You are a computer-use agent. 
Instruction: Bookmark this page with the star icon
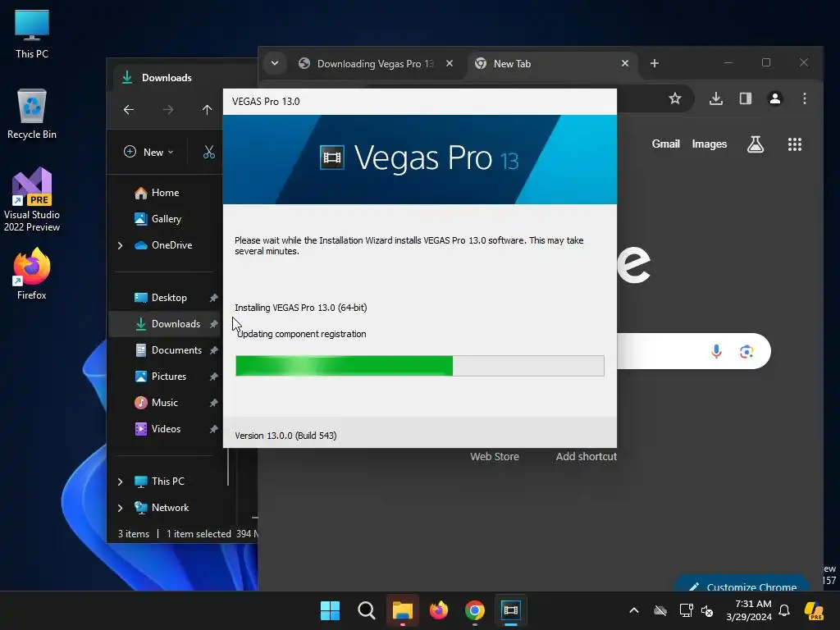tap(675, 98)
